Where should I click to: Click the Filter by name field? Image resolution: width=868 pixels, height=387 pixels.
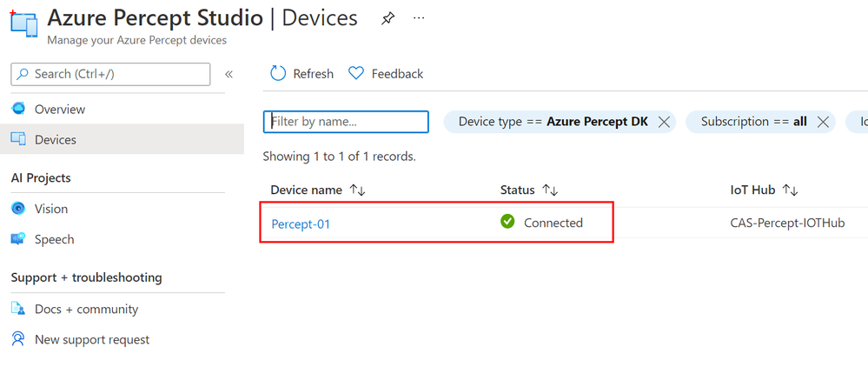coord(346,122)
